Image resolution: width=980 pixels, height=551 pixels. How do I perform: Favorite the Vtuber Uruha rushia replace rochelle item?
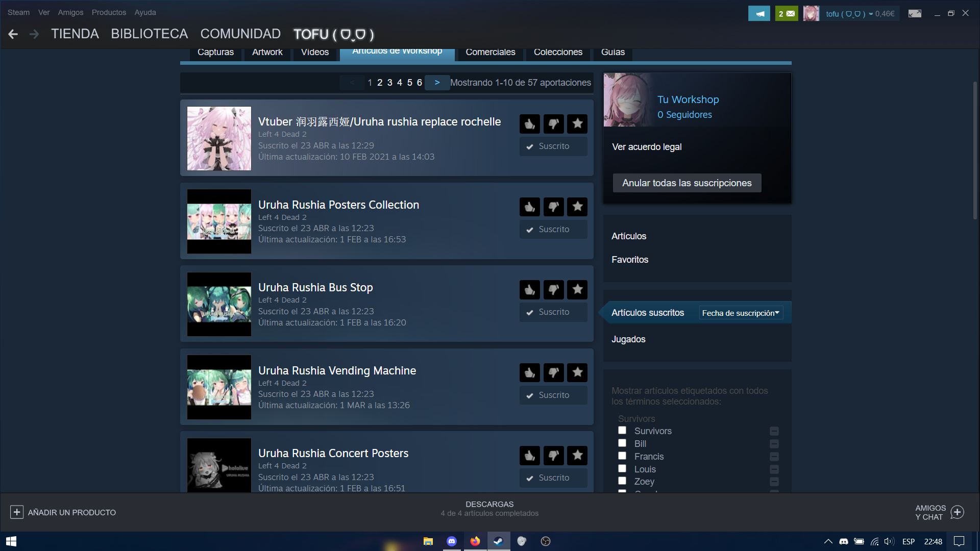(x=577, y=124)
